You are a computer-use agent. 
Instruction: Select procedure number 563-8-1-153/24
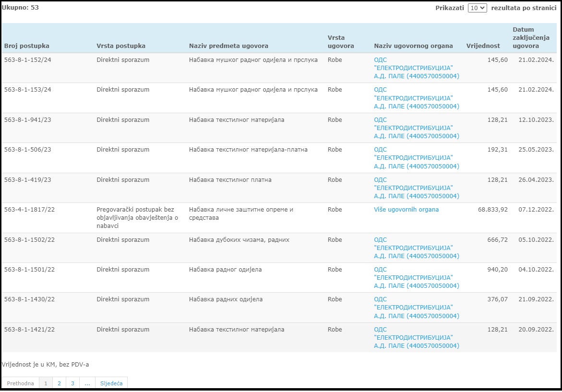pyautogui.click(x=28, y=90)
